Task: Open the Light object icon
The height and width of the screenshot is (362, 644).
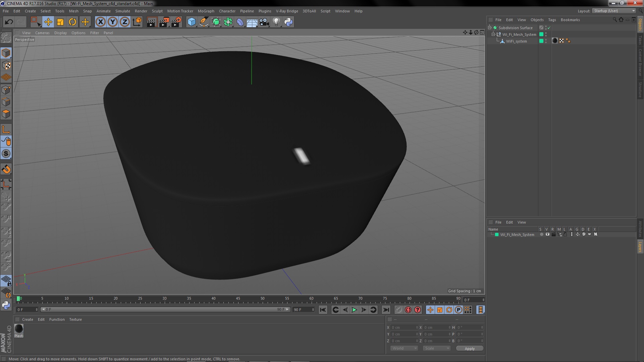Action: [276, 22]
